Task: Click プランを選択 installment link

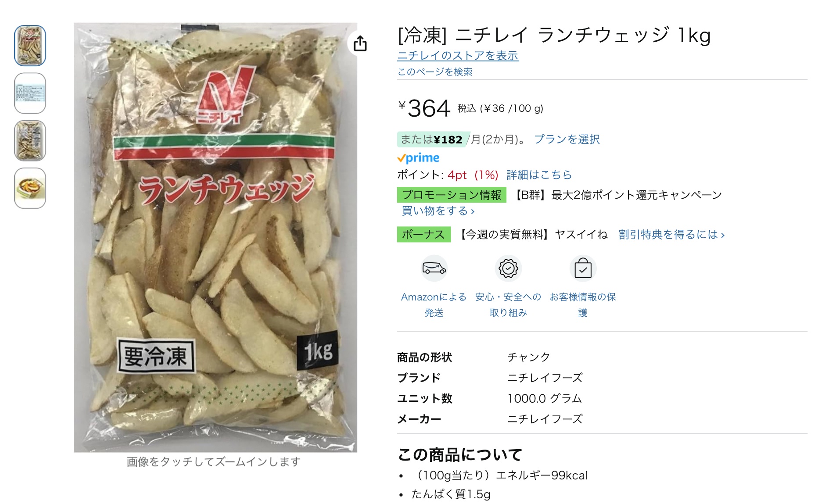Action: click(x=567, y=139)
